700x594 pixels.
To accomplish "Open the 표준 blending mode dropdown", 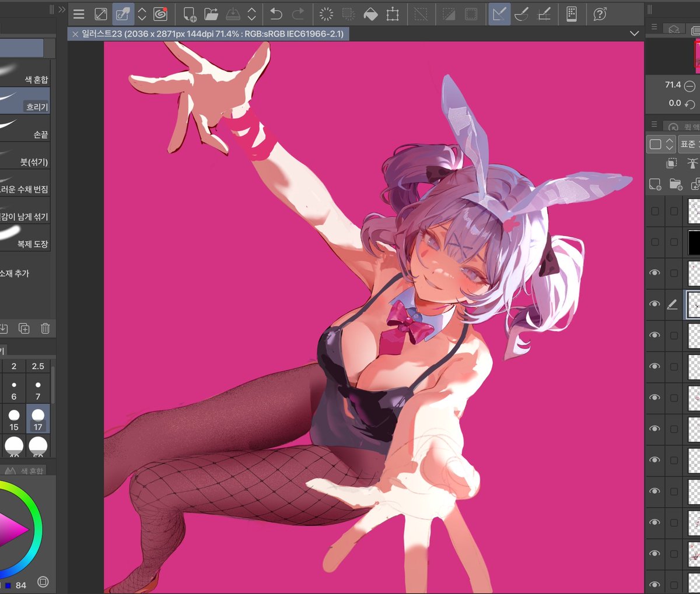I will pos(689,144).
